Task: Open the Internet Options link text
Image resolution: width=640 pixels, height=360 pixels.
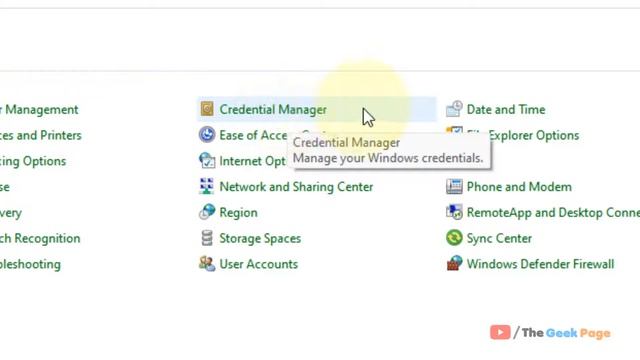Action: tap(252, 161)
